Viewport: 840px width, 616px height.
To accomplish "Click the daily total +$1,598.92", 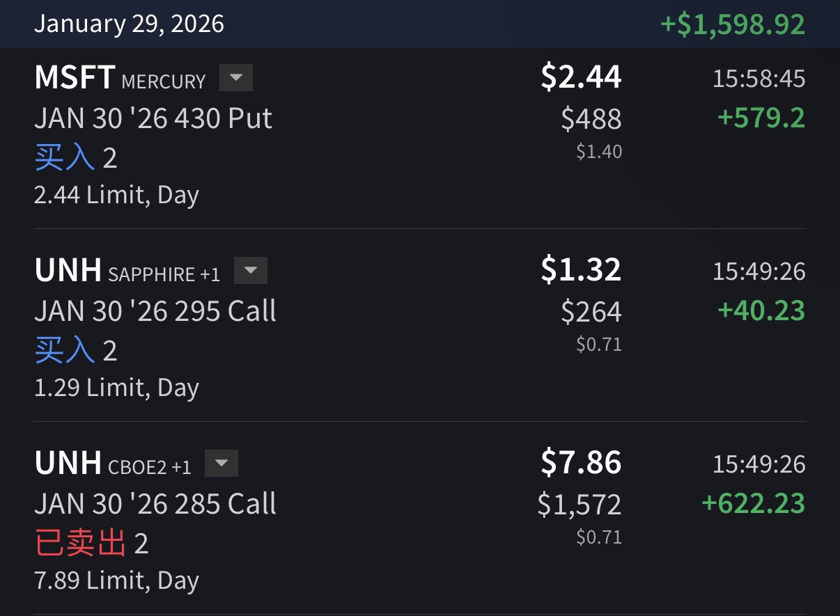I will [732, 24].
